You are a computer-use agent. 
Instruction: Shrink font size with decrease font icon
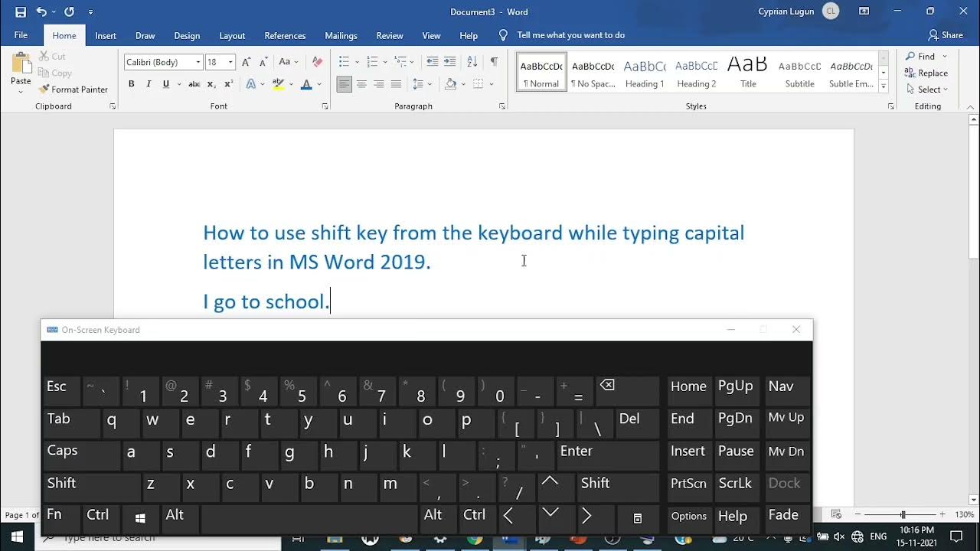click(x=263, y=62)
